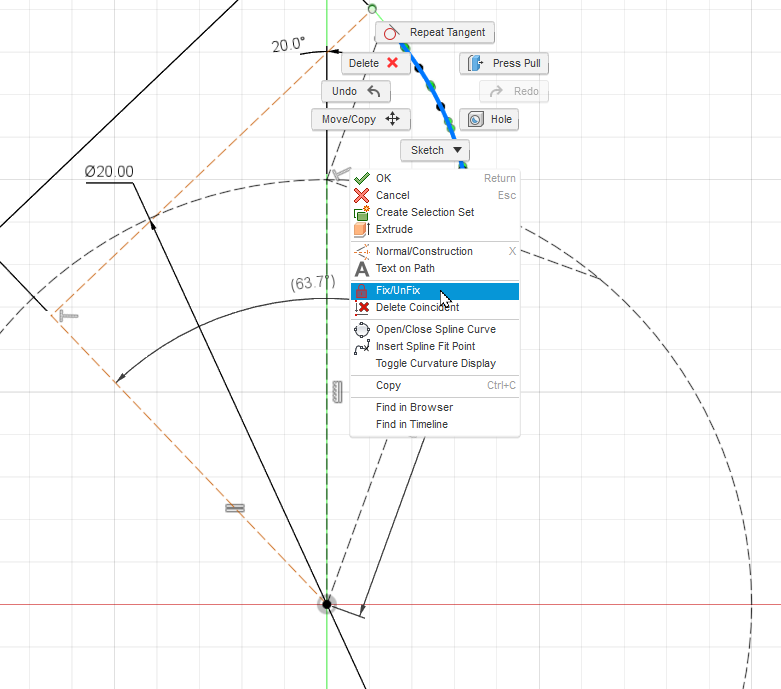The height and width of the screenshot is (689, 781).
Task: Choose Create Selection Set
Action: point(424,212)
